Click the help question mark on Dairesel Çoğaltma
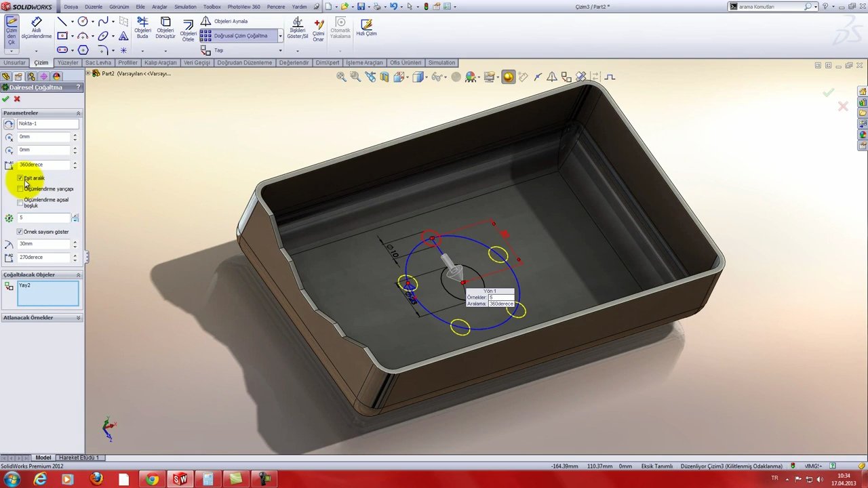The image size is (868, 488). 78,87
